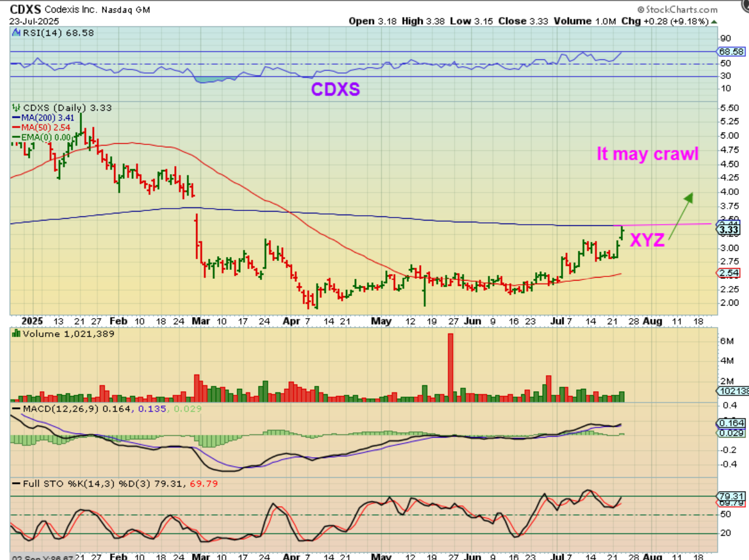
Task: Click the latest green candlestick at 3.33
Action: [x=622, y=232]
